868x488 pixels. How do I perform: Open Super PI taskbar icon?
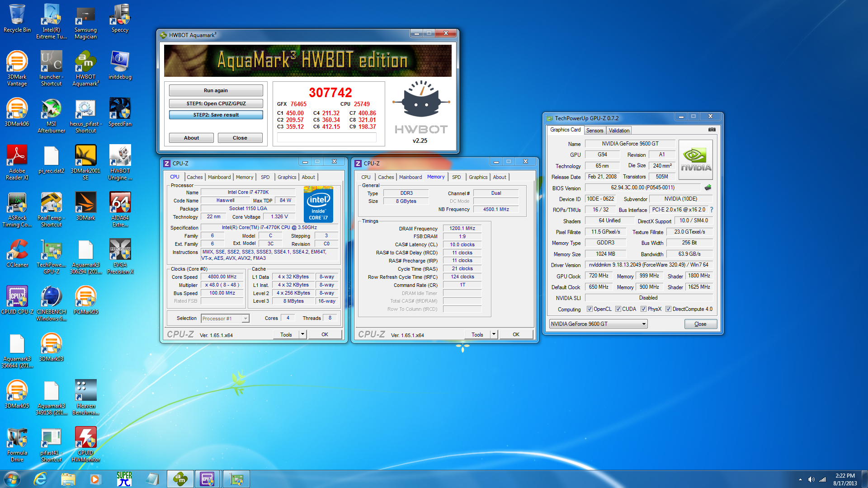pyautogui.click(x=124, y=479)
